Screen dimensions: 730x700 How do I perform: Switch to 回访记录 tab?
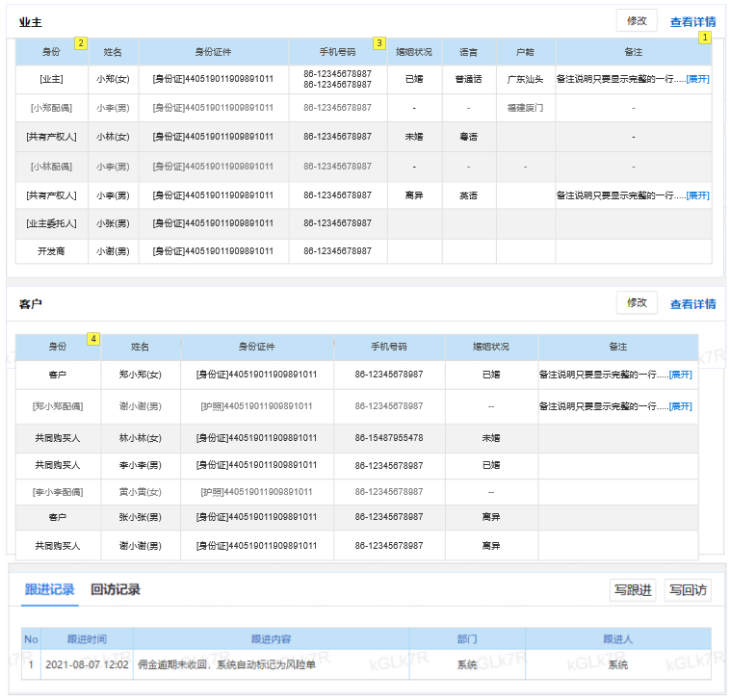click(116, 589)
